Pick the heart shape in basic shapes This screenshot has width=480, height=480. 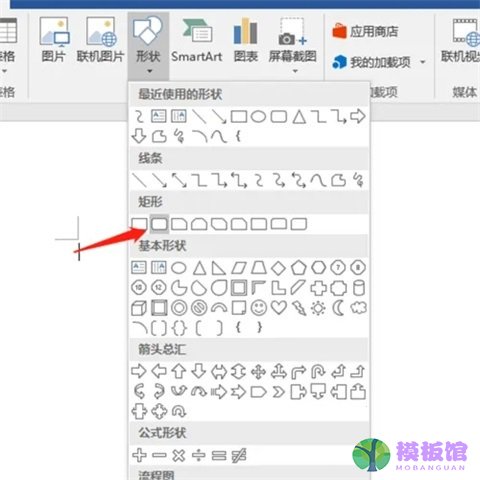coord(279,308)
